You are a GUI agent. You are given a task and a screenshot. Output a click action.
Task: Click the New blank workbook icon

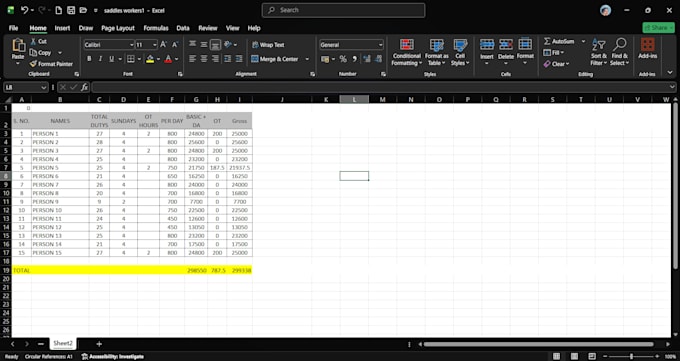tap(59, 10)
